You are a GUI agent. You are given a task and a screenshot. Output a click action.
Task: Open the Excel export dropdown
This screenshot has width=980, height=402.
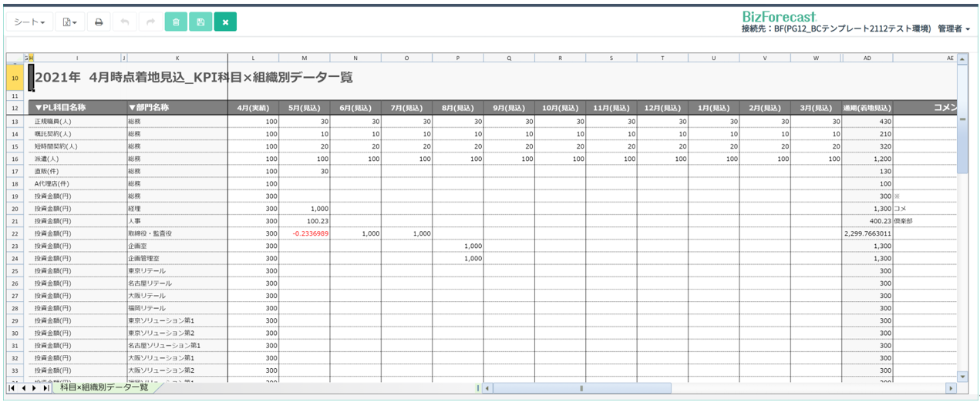pos(69,22)
